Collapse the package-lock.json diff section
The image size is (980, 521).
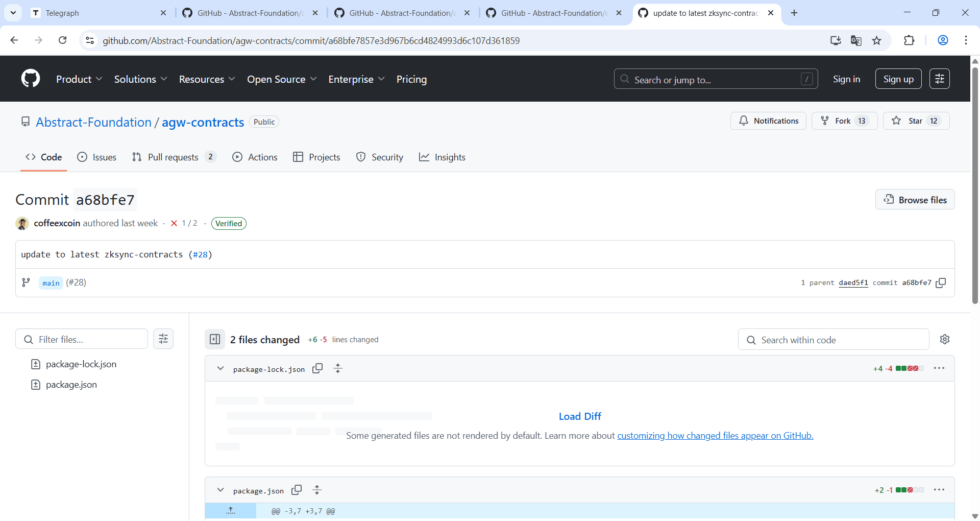[220, 368]
